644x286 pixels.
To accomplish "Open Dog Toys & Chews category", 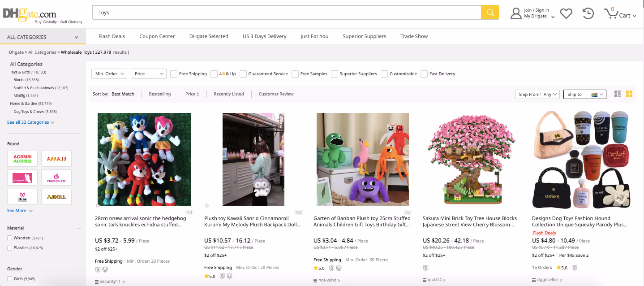I will click(35, 112).
